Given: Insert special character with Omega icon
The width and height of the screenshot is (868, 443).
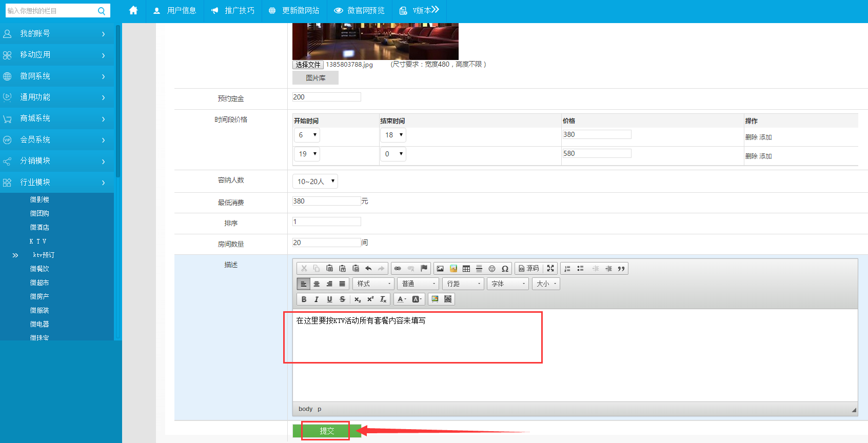Looking at the screenshot, I should [505, 269].
